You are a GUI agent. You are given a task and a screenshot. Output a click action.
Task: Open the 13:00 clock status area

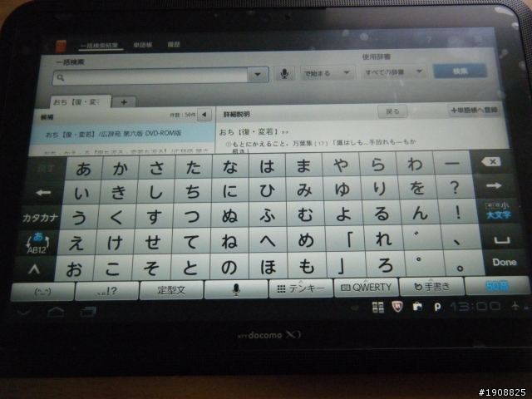click(x=475, y=307)
